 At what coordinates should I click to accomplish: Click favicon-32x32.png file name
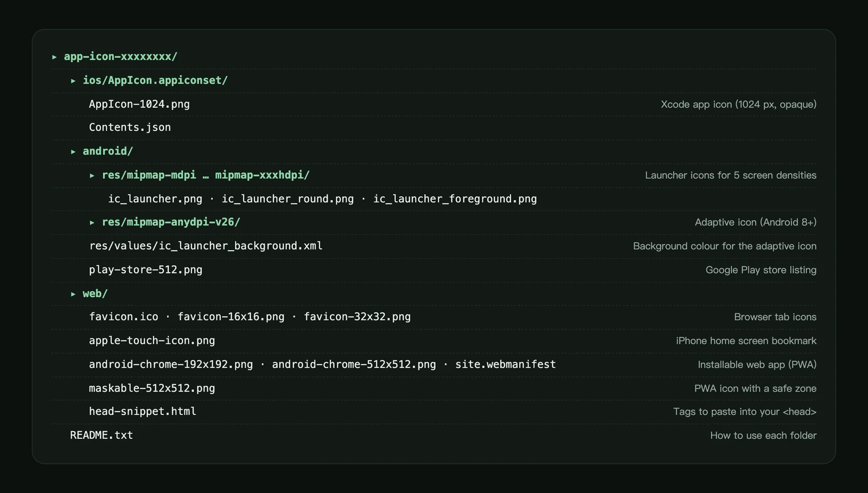(x=357, y=317)
